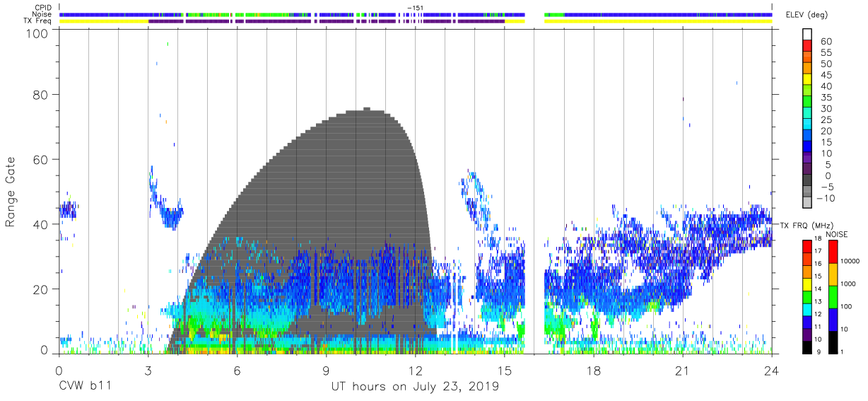Click the '18' tick on the UT hours axis
Viewport: 868px width, 401px height.
(x=594, y=370)
